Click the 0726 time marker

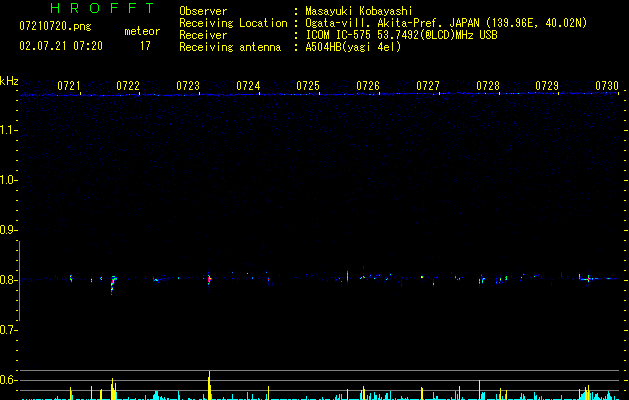[368, 86]
